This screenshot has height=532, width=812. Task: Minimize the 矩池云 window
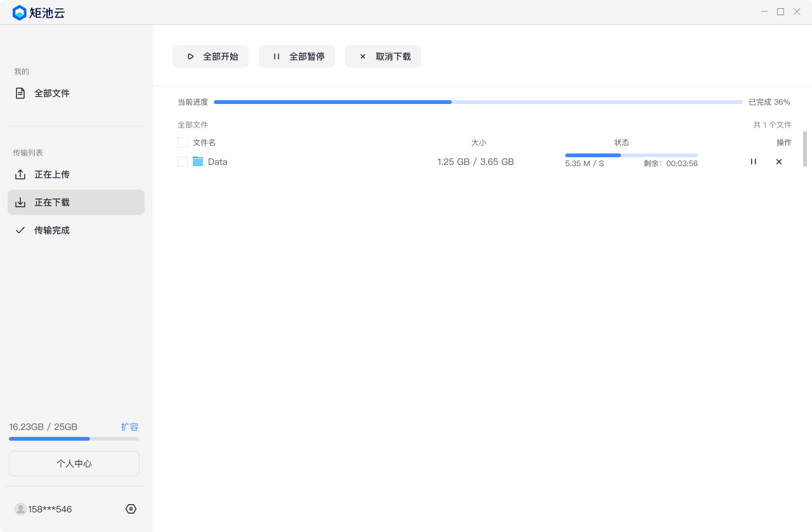pos(765,12)
